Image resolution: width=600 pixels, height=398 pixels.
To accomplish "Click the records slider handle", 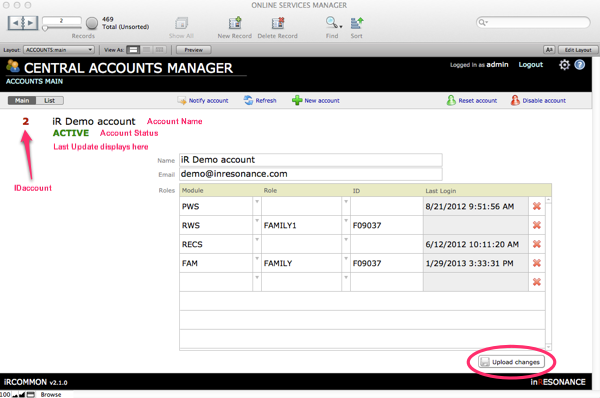I will click(x=45, y=28).
